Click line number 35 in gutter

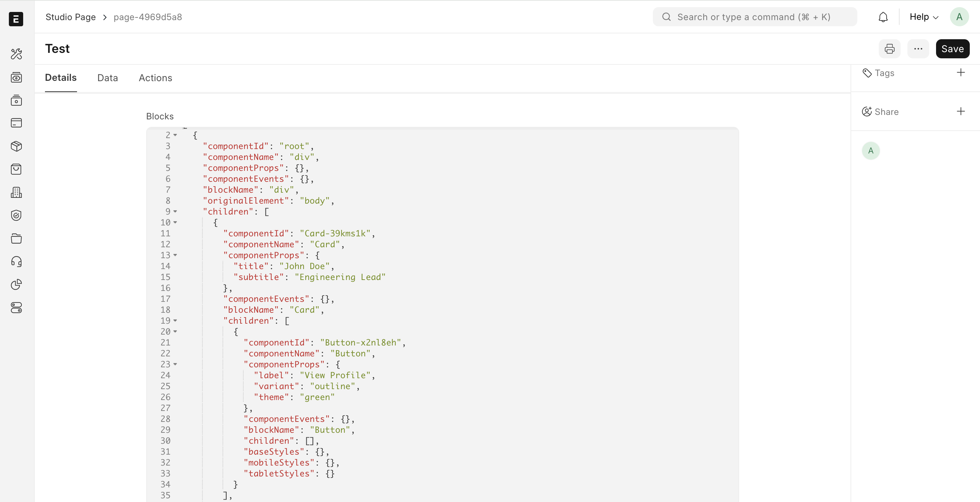coord(165,496)
